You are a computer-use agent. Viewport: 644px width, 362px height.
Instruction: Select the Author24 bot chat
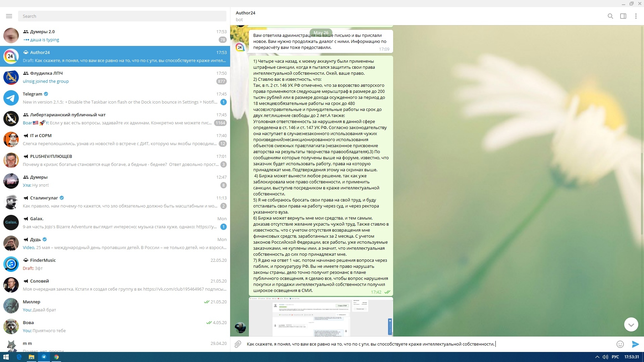click(x=115, y=56)
